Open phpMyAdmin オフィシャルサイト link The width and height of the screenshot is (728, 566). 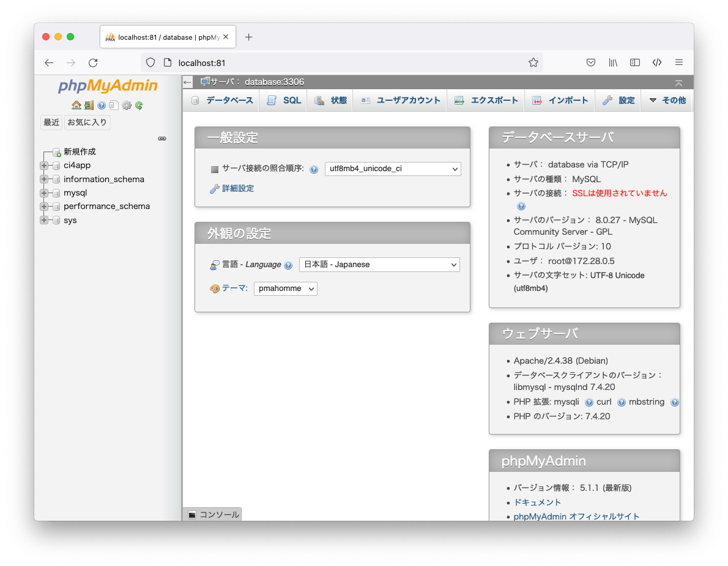pos(576,516)
